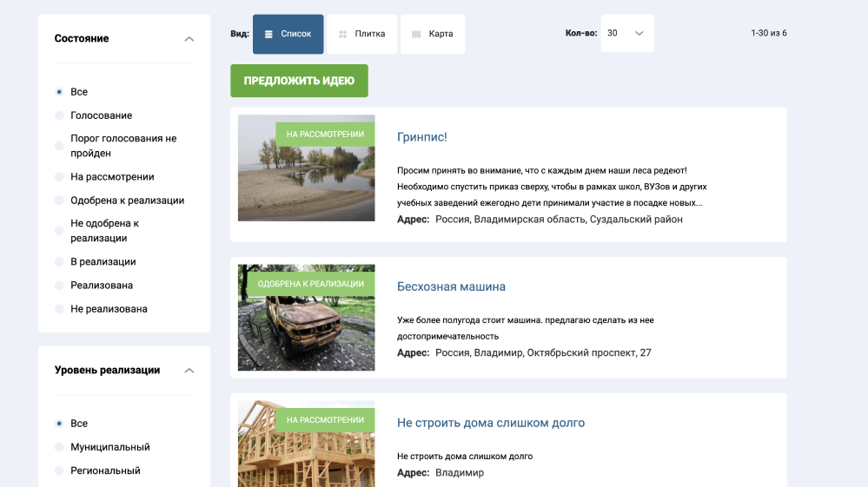The image size is (868, 487).
Task: Select the Региональный level filter
Action: 59,471
